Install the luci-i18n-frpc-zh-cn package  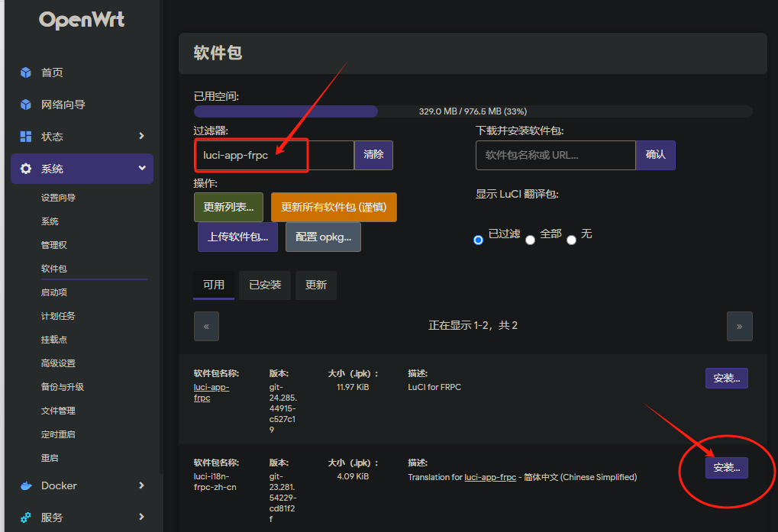(726, 468)
